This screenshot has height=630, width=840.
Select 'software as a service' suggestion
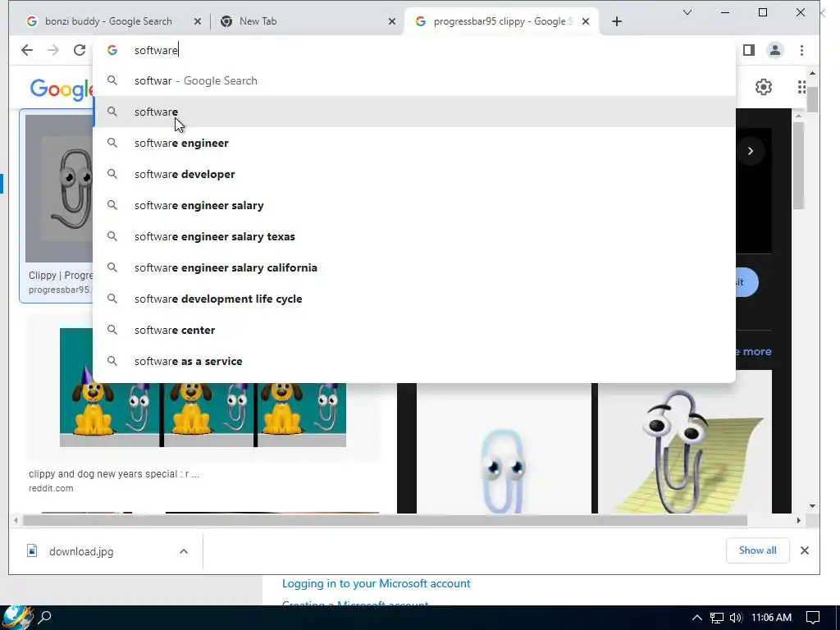pos(414,361)
